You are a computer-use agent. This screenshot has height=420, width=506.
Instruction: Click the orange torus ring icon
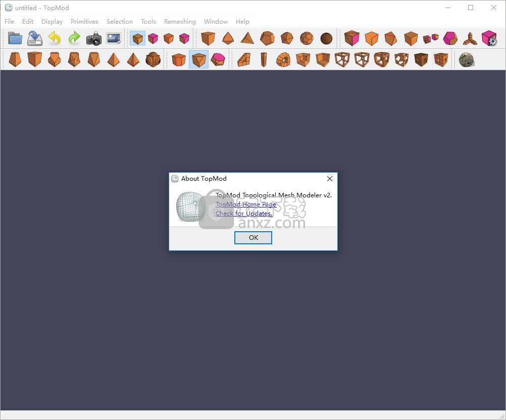[283, 60]
